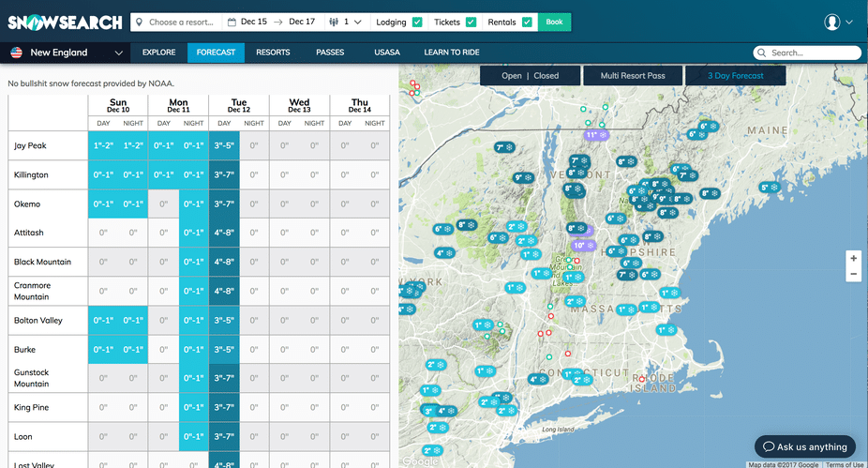Toggle the Multi Resort Pass filter
The height and width of the screenshot is (468, 868).
633,76
